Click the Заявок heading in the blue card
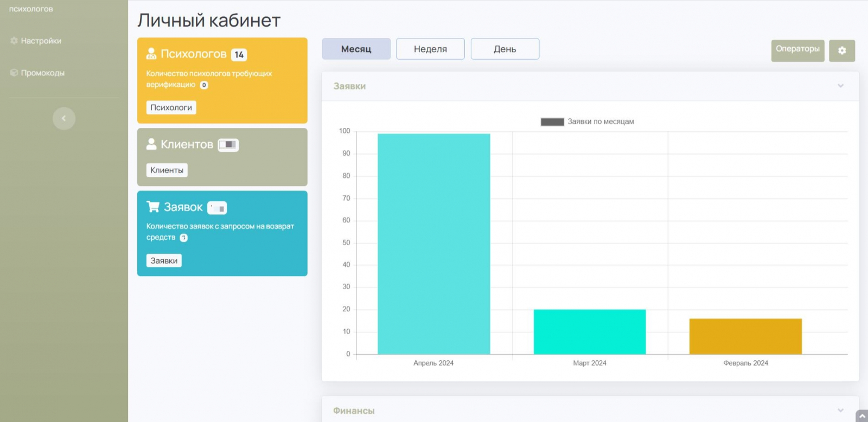 click(183, 207)
